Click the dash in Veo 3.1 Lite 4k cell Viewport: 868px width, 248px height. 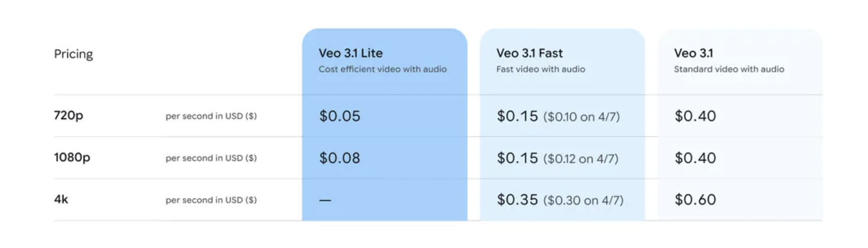325,200
